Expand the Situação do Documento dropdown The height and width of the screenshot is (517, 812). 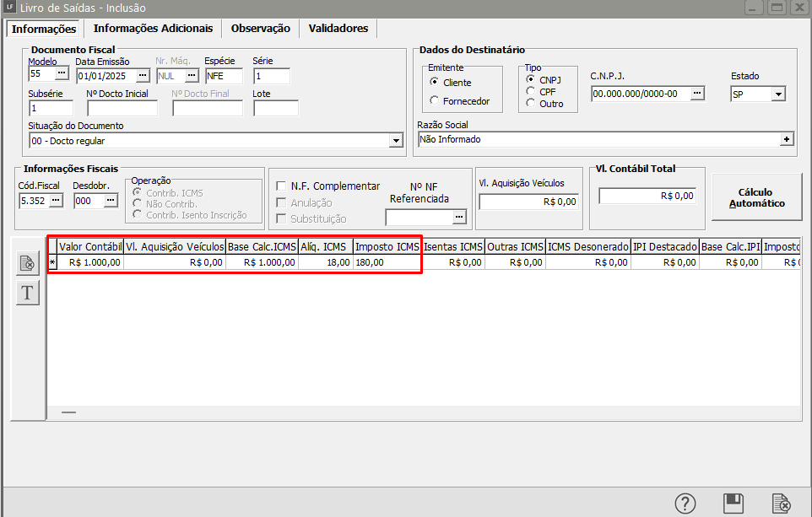point(396,141)
